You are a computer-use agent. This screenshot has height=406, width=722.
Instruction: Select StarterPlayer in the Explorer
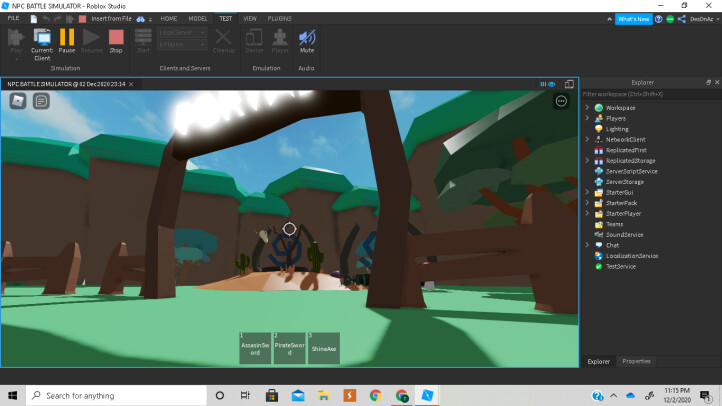click(623, 214)
